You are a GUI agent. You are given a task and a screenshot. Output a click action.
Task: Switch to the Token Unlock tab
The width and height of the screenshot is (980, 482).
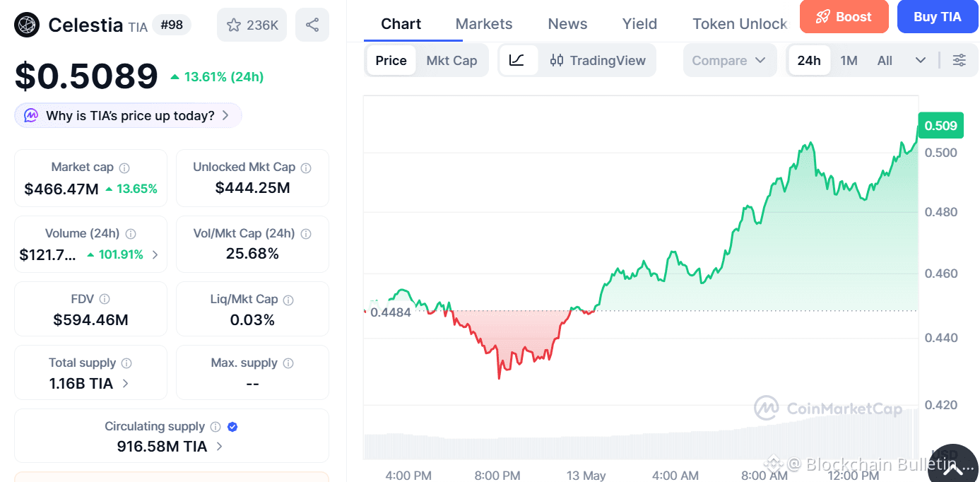pos(740,24)
